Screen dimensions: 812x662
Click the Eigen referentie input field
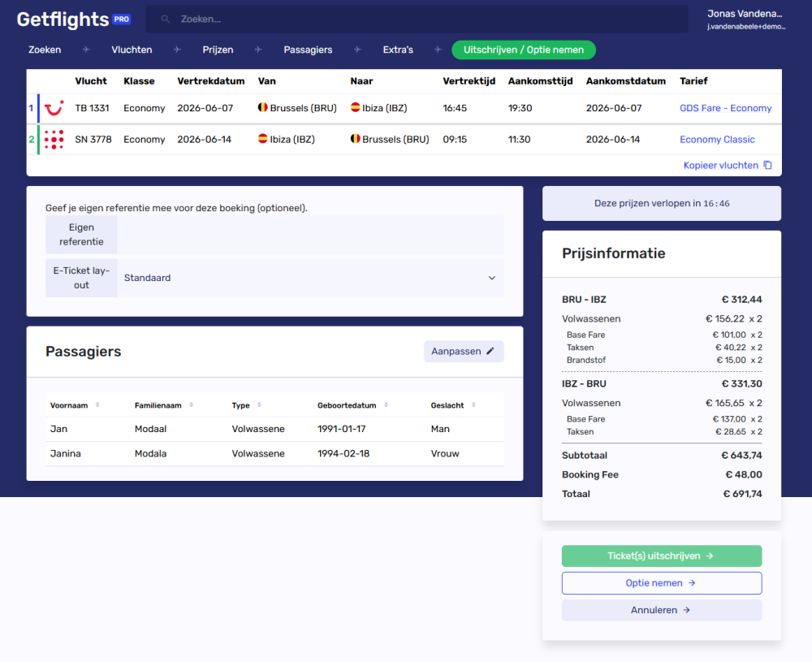[x=310, y=235]
